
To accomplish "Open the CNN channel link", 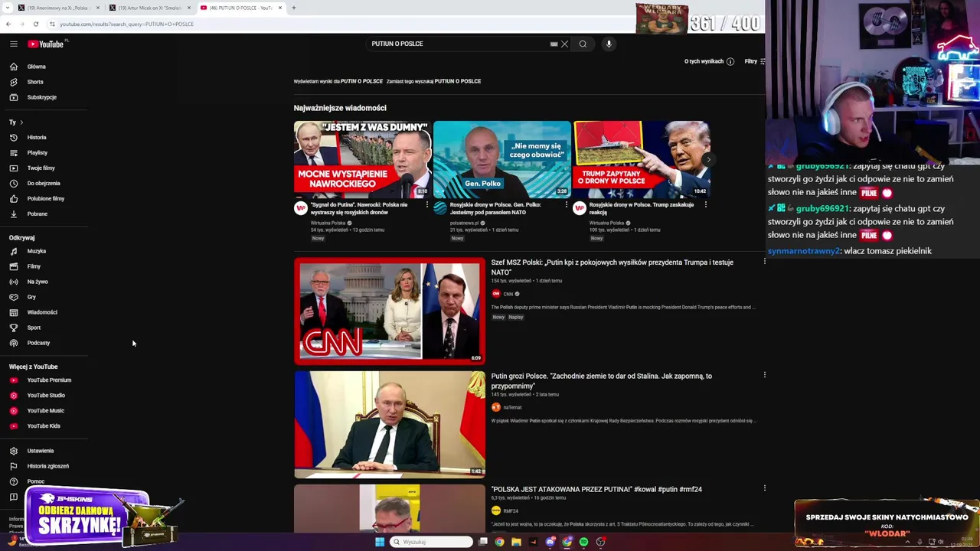I will (508, 294).
